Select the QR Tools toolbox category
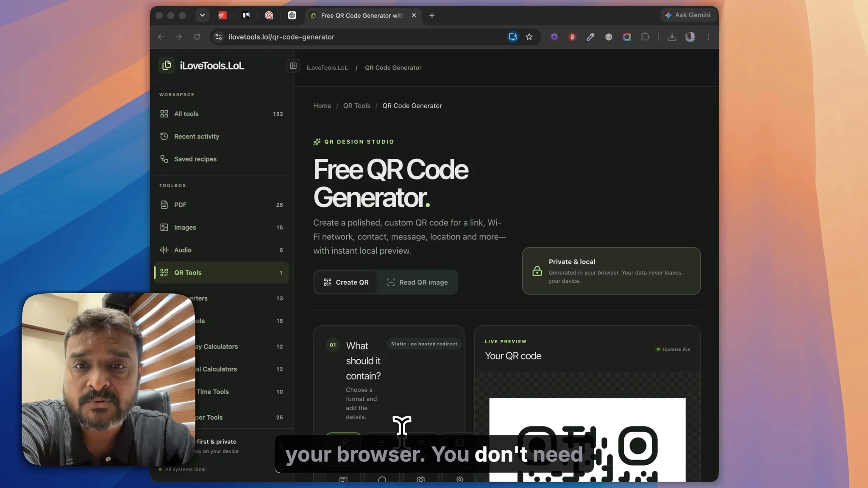 pyautogui.click(x=221, y=273)
